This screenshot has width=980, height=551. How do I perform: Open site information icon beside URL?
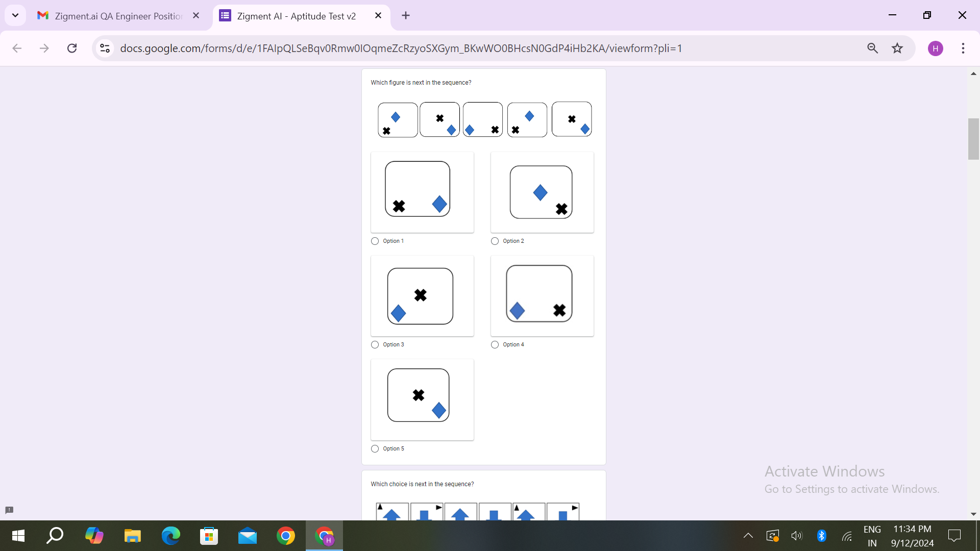coord(105,48)
